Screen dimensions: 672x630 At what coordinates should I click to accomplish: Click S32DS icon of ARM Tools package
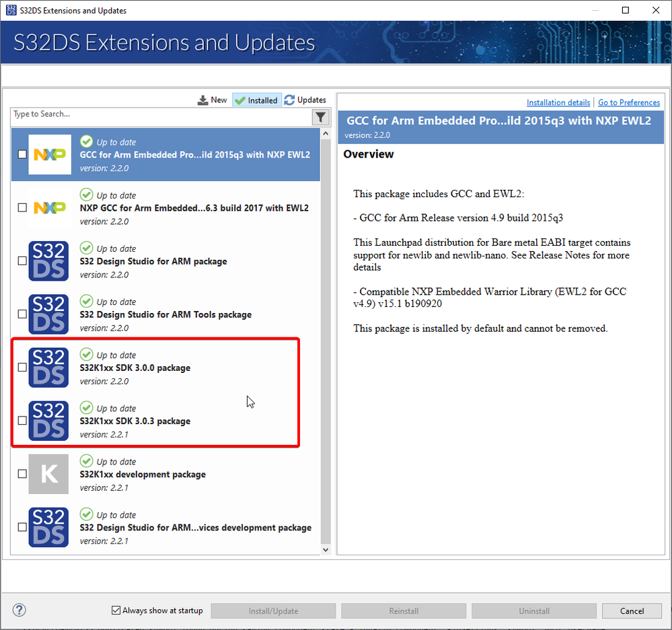click(48, 314)
